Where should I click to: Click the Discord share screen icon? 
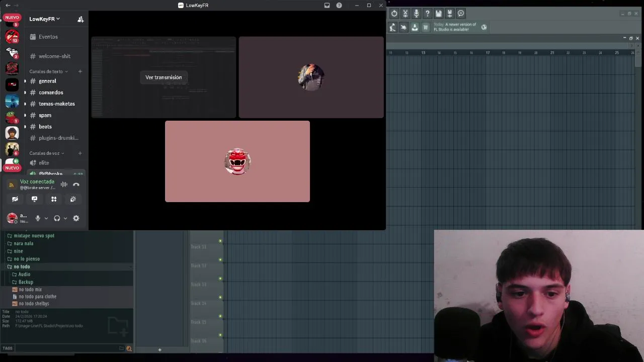click(34, 199)
